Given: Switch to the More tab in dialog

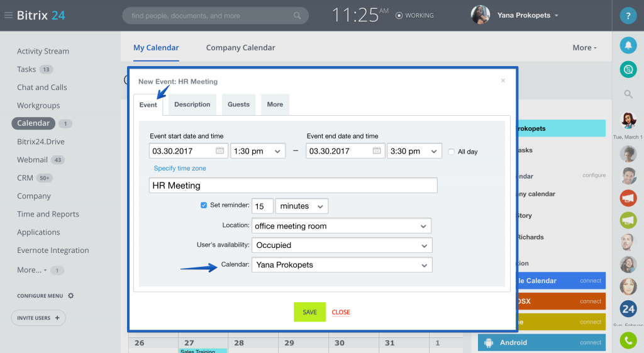Looking at the screenshot, I should tap(275, 104).
